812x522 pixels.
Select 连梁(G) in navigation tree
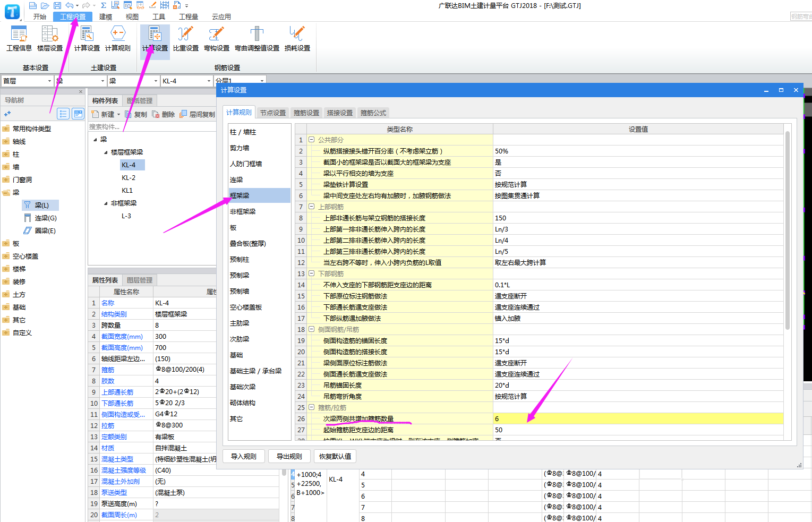pyautogui.click(x=40, y=218)
